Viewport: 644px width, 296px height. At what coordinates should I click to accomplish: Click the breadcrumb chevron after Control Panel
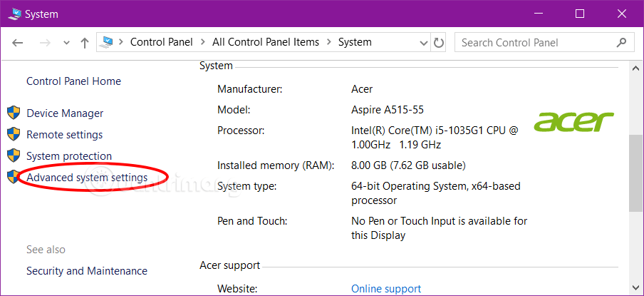202,42
